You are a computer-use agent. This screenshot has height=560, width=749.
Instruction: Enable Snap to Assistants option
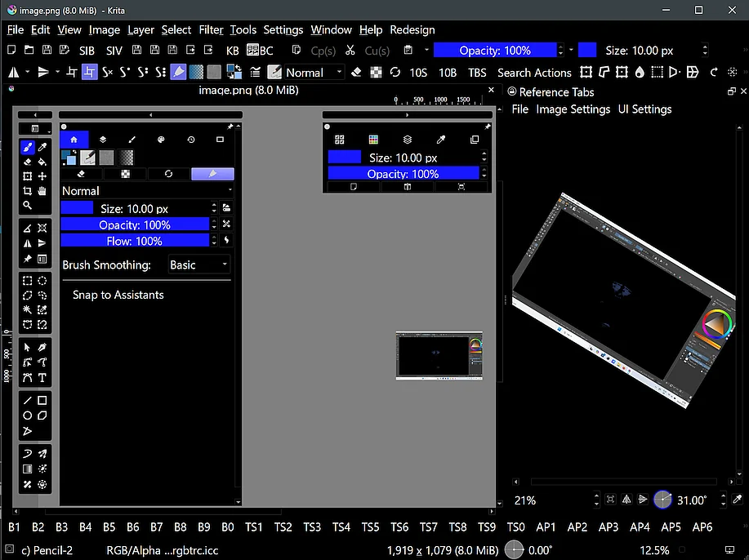[x=118, y=295]
